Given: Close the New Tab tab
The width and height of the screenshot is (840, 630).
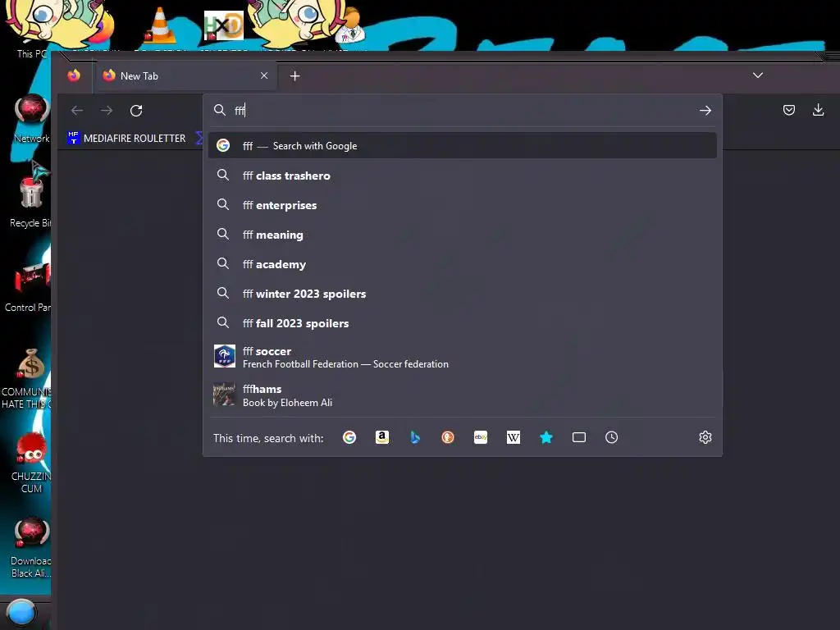Looking at the screenshot, I should coord(264,75).
